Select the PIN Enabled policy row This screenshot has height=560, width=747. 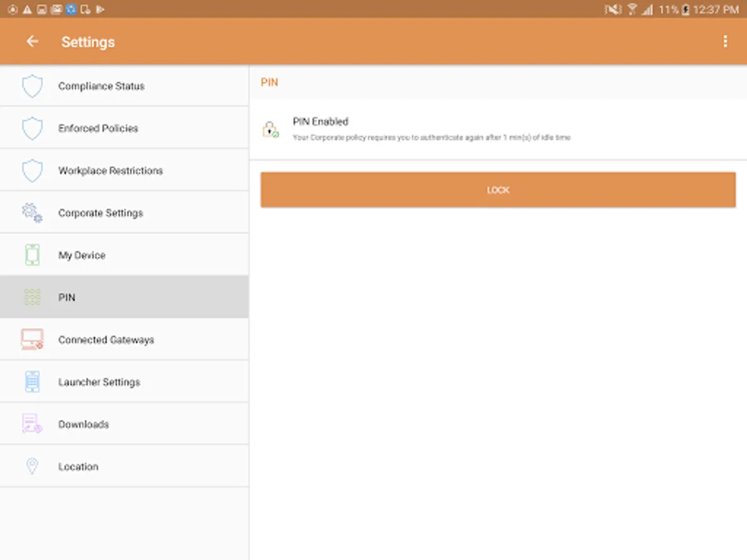[498, 129]
